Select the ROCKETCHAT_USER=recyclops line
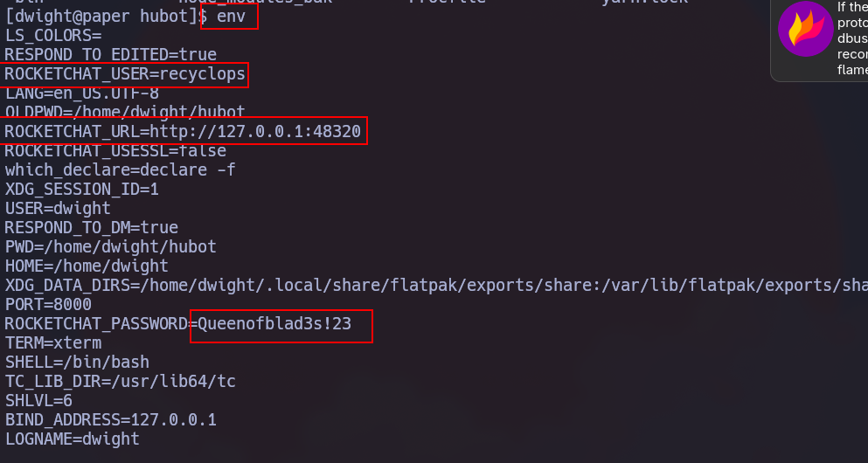This screenshot has width=868, height=463. point(125,73)
